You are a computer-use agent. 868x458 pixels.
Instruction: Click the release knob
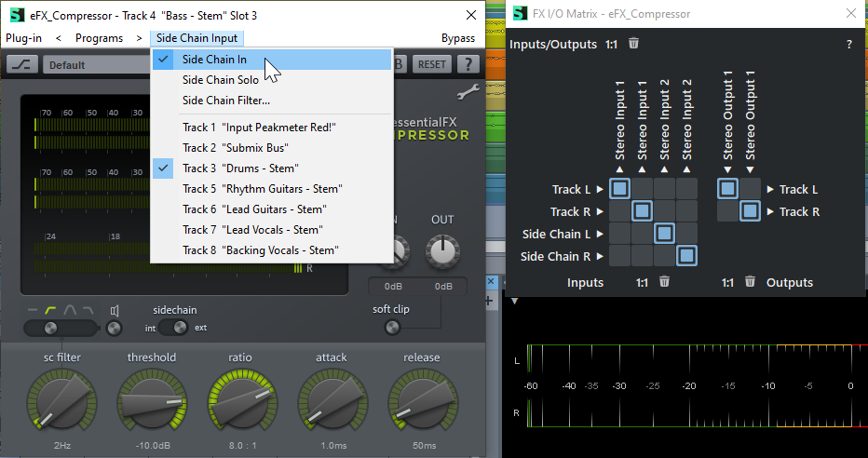pyautogui.click(x=421, y=402)
